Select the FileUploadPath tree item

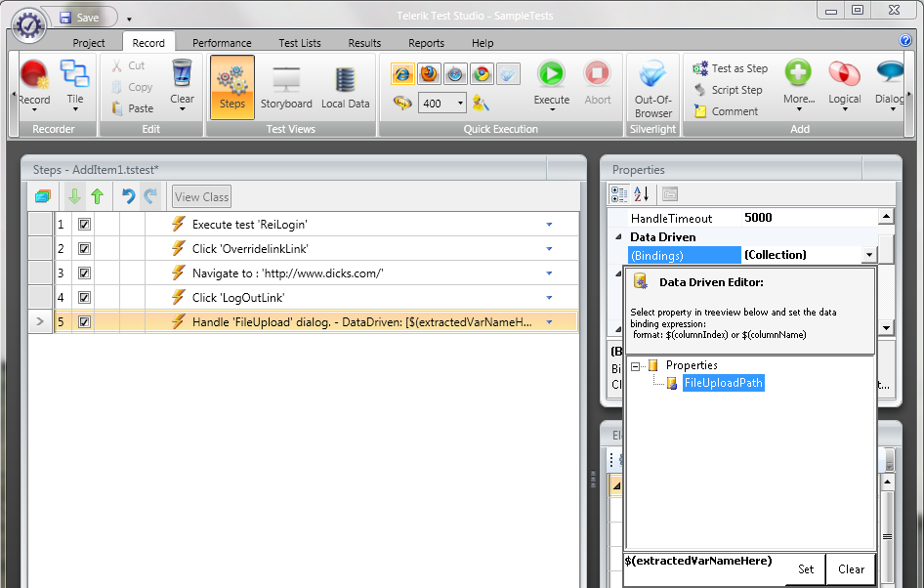(724, 383)
